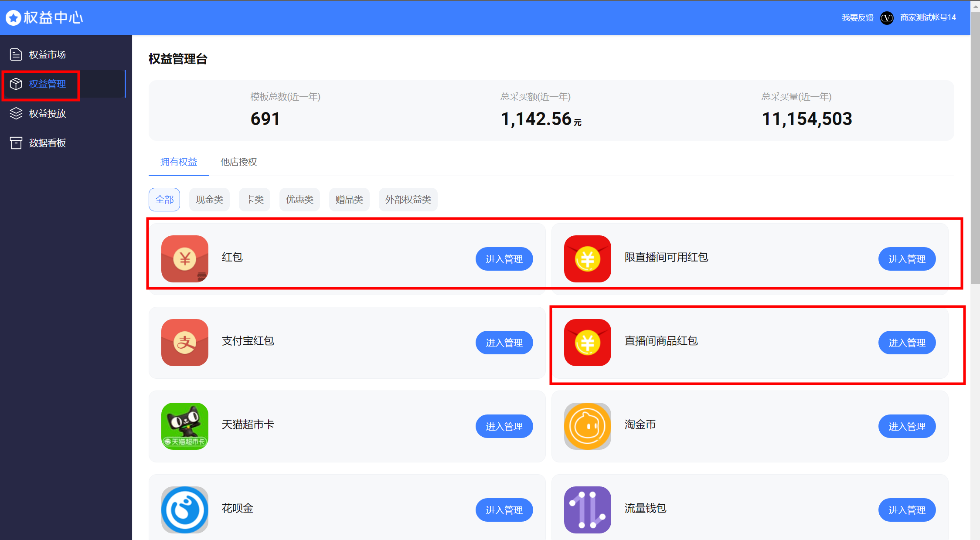Filter by 外部权益类 category
The height and width of the screenshot is (540, 980).
coord(408,200)
